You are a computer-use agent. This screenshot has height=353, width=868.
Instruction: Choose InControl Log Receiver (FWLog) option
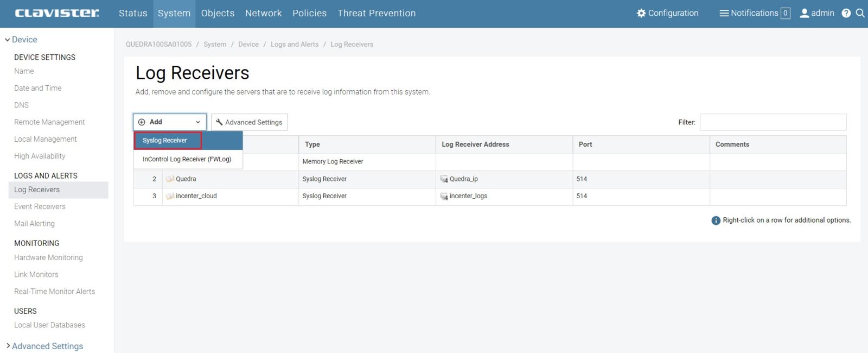(187, 159)
